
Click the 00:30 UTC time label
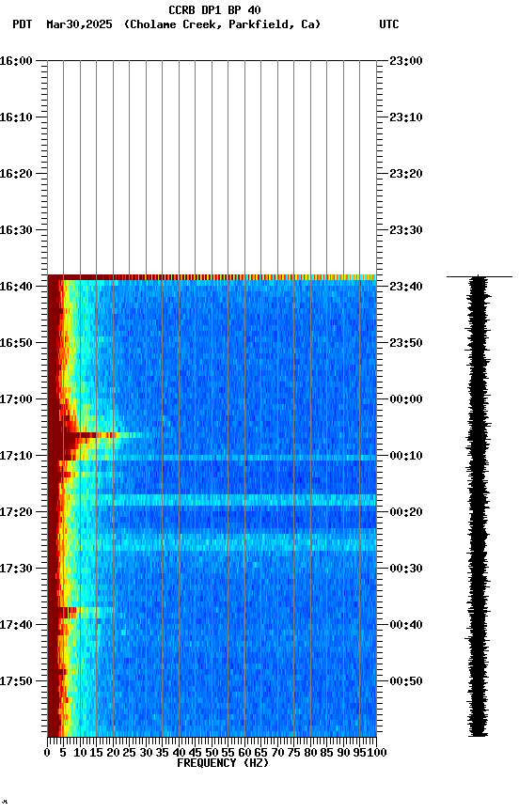[x=406, y=570]
